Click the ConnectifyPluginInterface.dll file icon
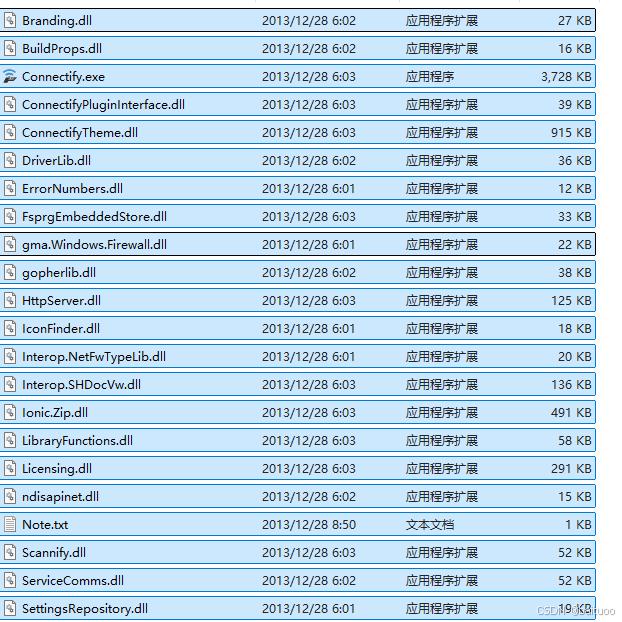Image resolution: width=622 pixels, height=622 pixels. pyautogui.click(x=10, y=104)
